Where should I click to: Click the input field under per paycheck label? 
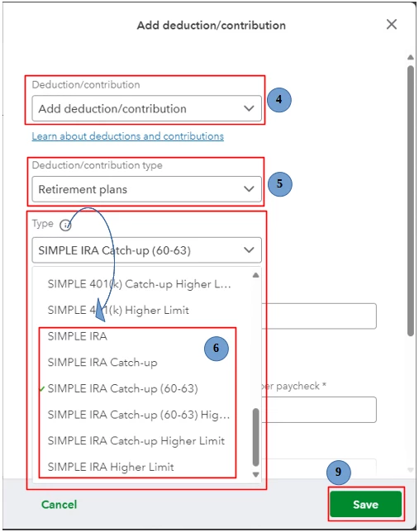(x=319, y=410)
